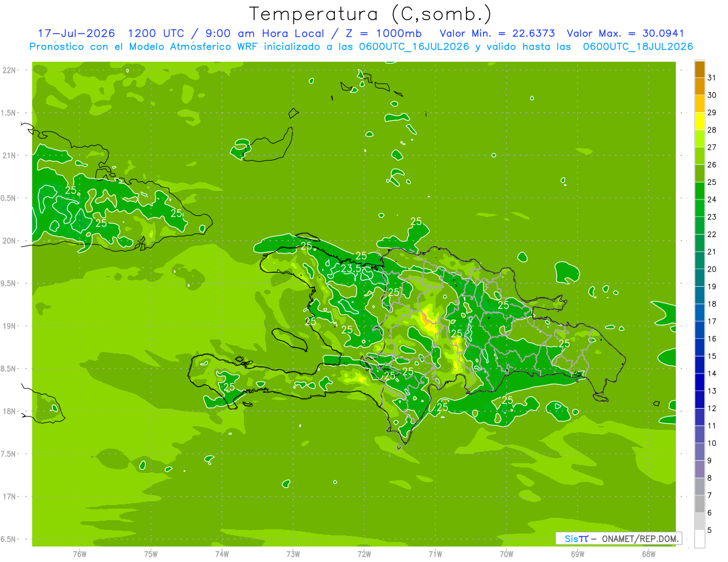
Task: Click the white swatch below legend value 5
Action: [x=699, y=539]
